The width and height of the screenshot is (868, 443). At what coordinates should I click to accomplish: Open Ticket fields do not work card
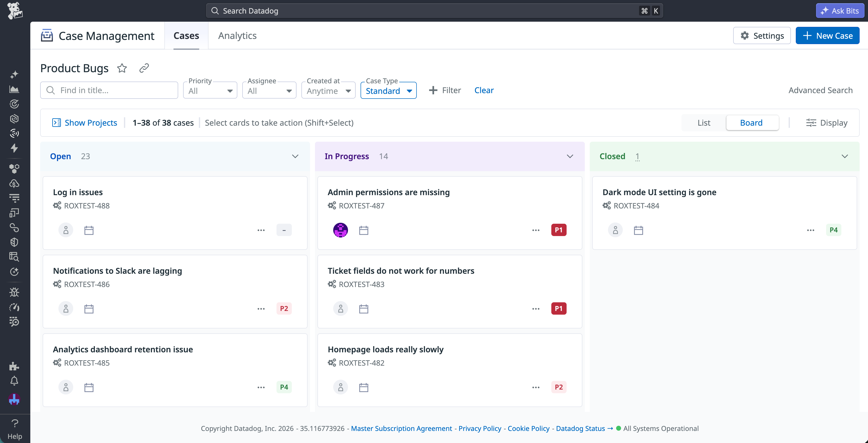(x=450, y=292)
